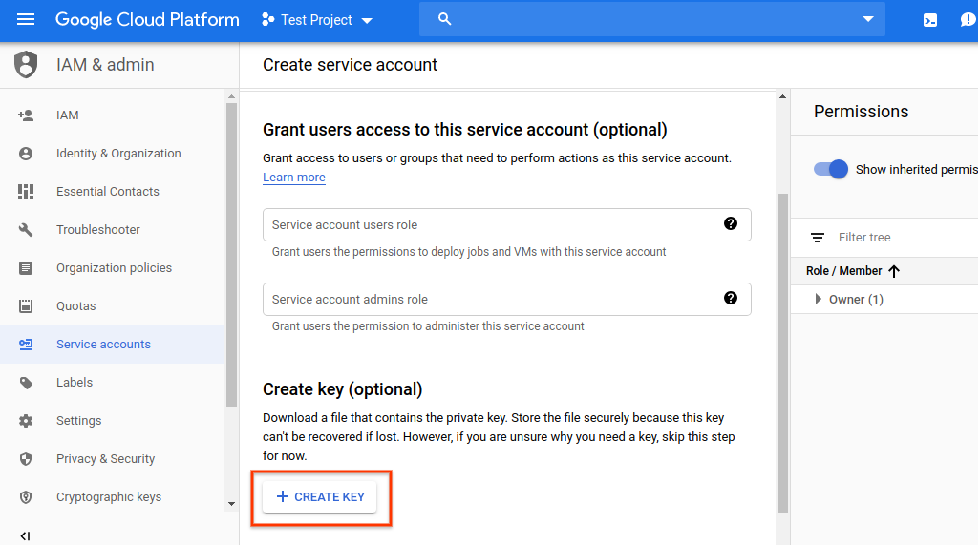Screen dimensions: 980x545
Task: Toggle Show inherited permissions switch
Action: point(830,169)
